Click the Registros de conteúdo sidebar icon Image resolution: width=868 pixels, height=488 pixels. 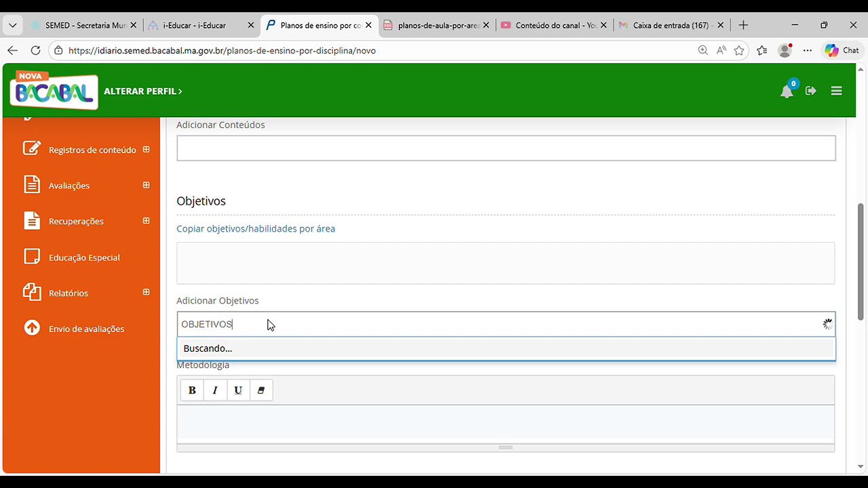pos(32,148)
